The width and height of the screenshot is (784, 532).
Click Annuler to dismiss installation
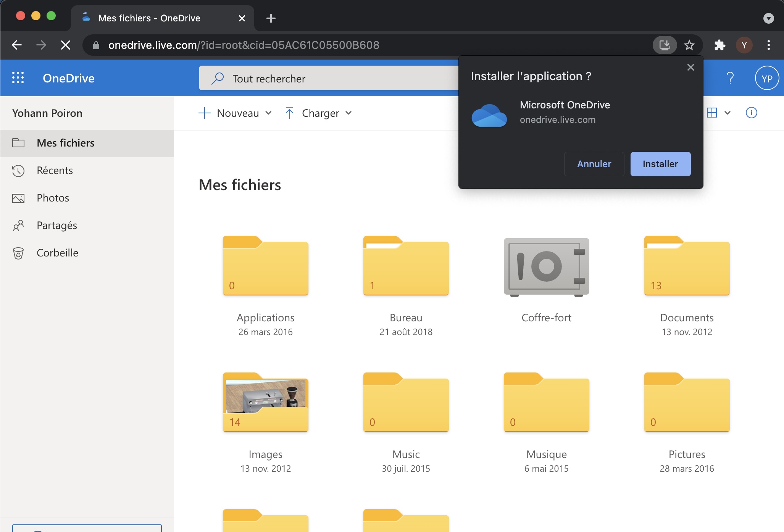tap(594, 164)
